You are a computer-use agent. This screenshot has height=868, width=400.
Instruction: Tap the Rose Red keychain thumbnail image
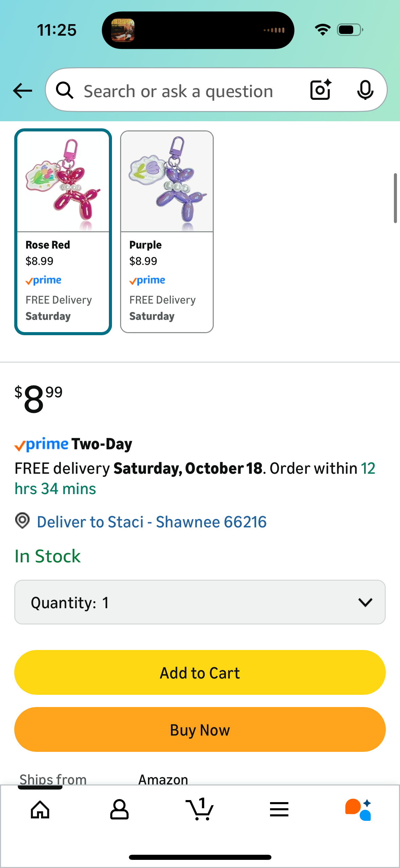coord(63,182)
